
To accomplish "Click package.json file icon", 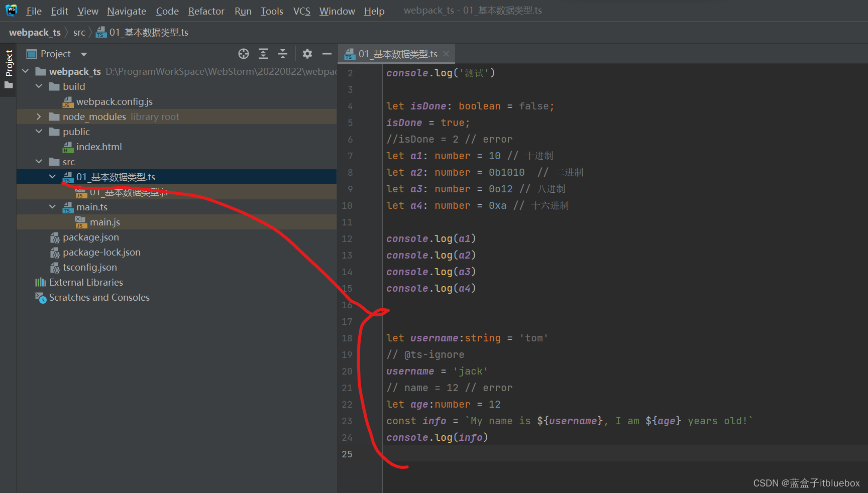I will [x=55, y=237].
